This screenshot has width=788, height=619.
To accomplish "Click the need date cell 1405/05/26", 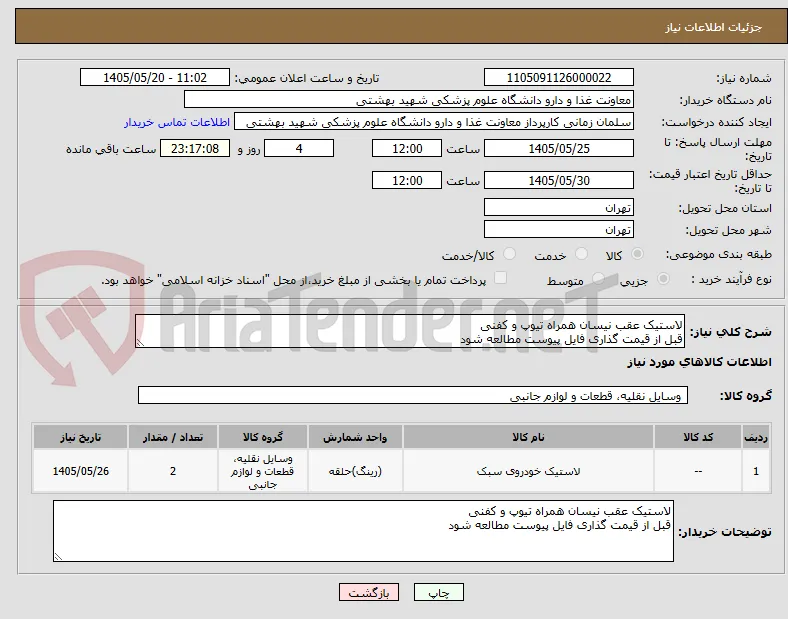I will tap(80, 471).
